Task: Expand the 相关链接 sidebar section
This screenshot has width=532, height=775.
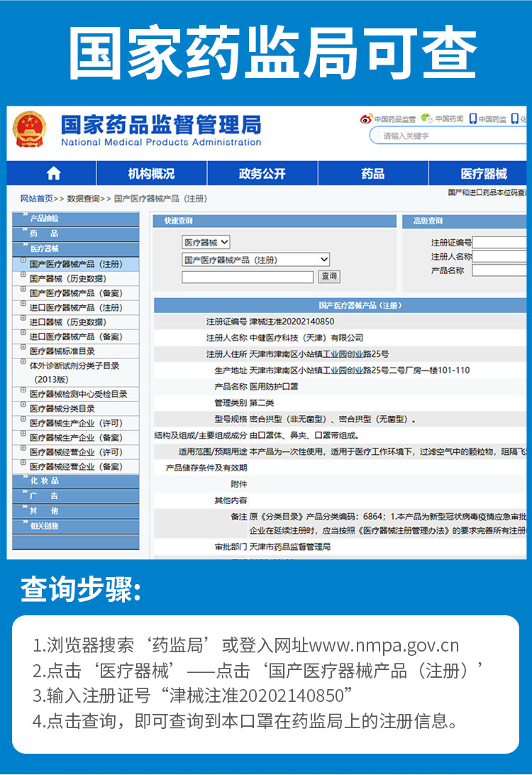Action: pos(76,526)
